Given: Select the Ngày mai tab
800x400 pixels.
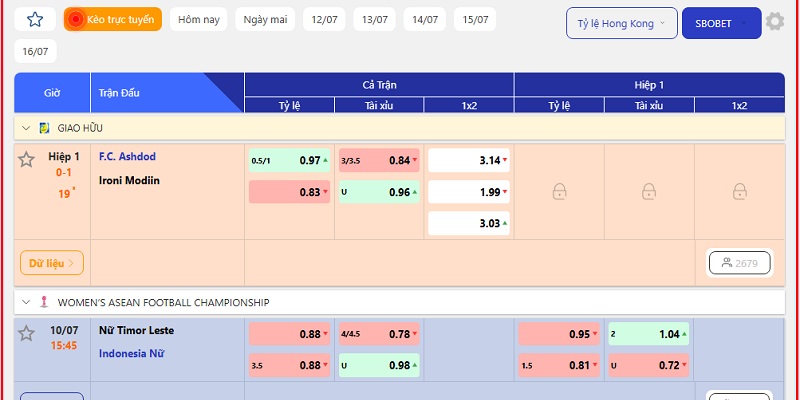Looking at the screenshot, I should (265, 19).
